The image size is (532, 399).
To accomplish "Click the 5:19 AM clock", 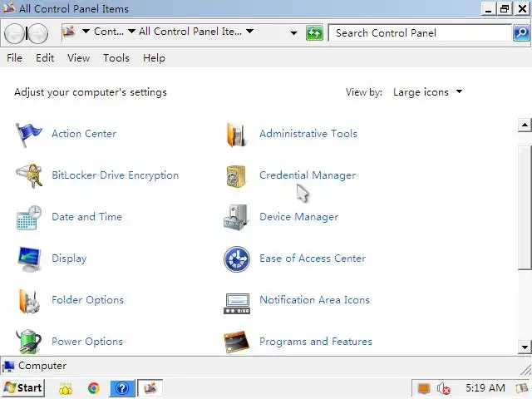I will point(485,388).
